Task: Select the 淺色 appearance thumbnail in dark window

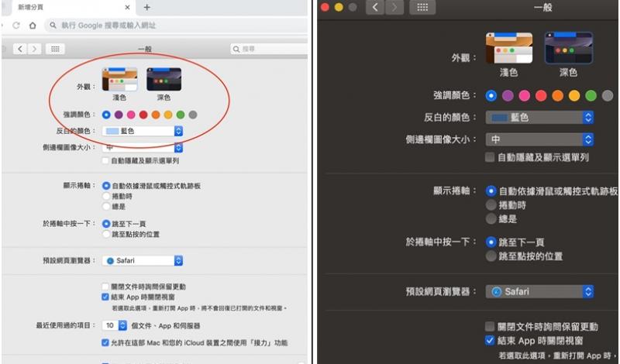Action: [x=508, y=48]
